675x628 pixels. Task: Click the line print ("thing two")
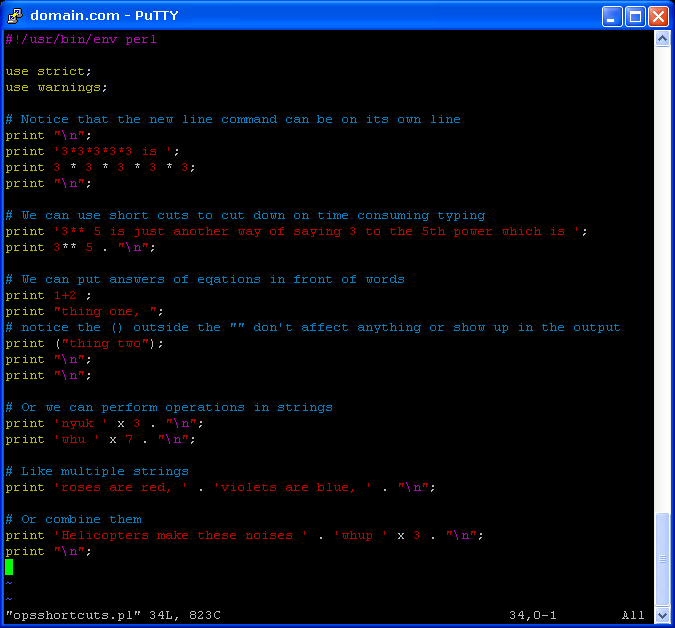(84, 343)
